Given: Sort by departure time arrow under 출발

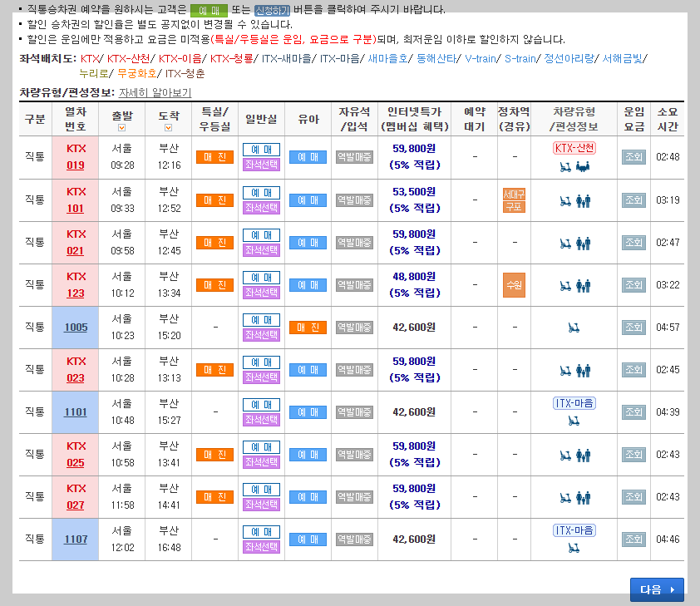Looking at the screenshot, I should coord(121,128).
